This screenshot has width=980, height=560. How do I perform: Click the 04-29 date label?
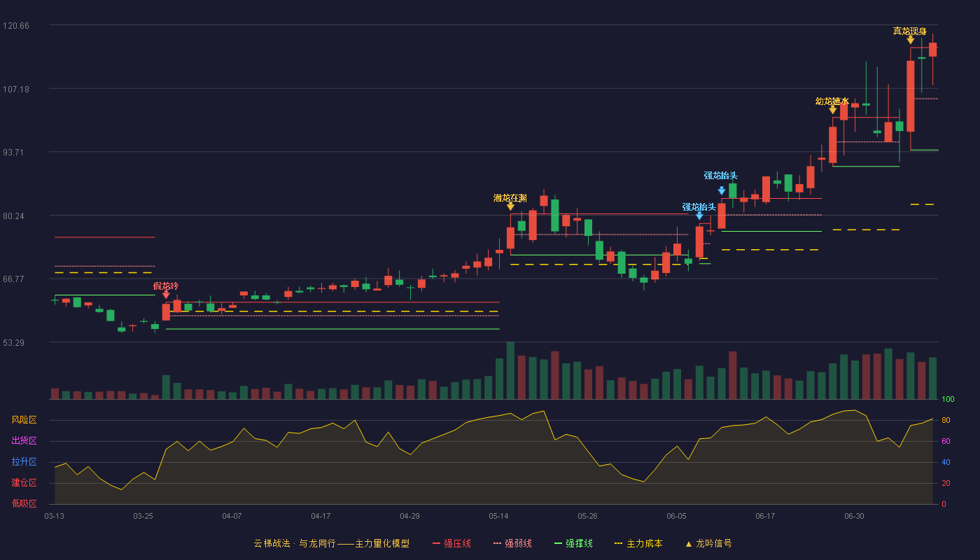409,516
